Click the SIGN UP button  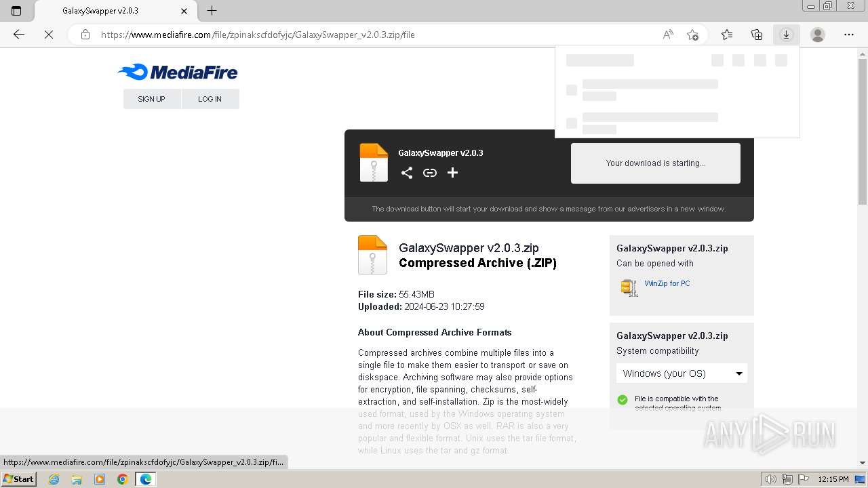151,99
